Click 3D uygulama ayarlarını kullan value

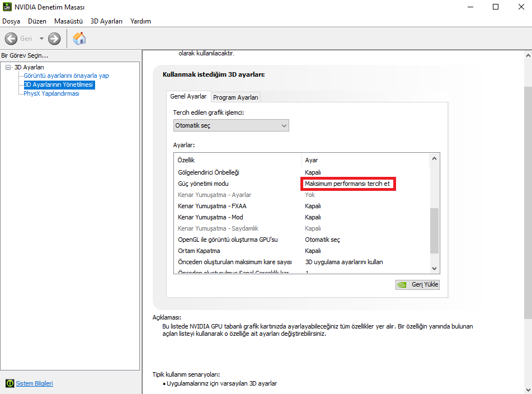[344, 262]
